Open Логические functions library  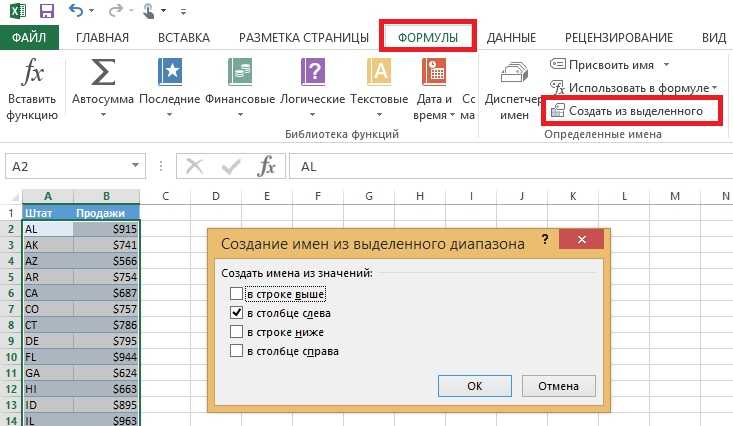(x=312, y=89)
